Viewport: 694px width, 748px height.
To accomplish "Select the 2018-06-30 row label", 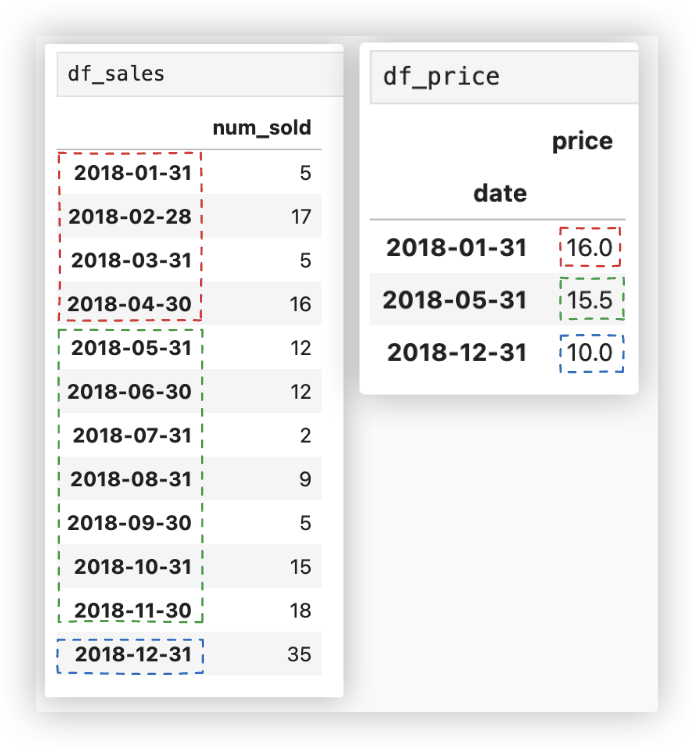I will (130, 392).
